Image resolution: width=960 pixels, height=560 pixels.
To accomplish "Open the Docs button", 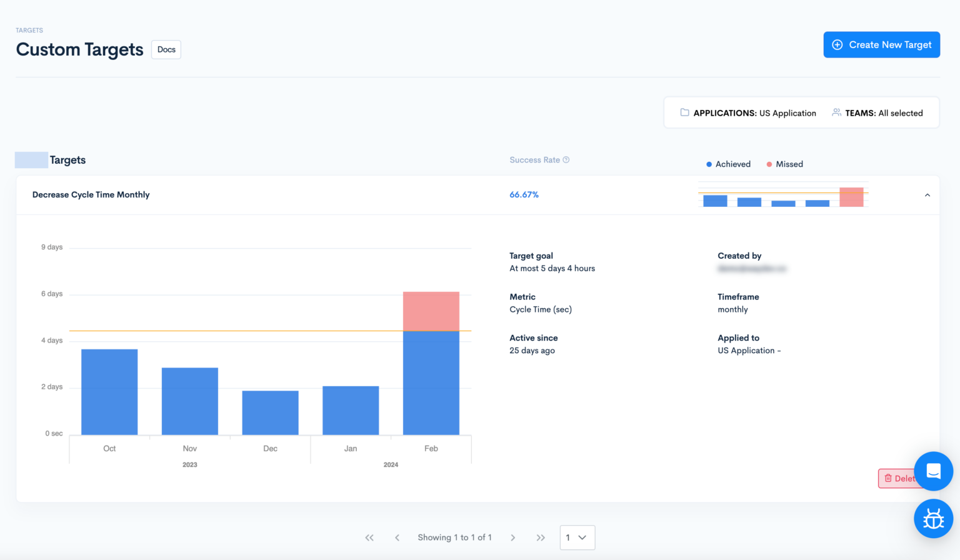I will tap(166, 49).
